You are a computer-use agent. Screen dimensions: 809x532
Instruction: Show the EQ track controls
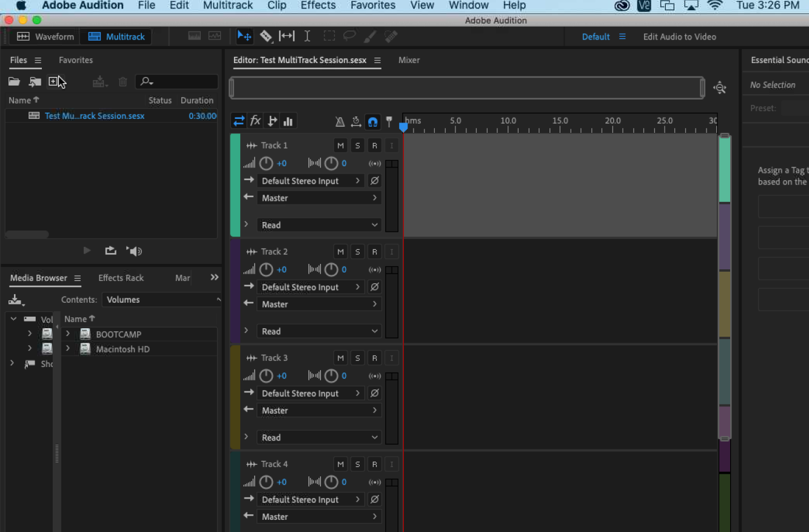click(x=288, y=121)
